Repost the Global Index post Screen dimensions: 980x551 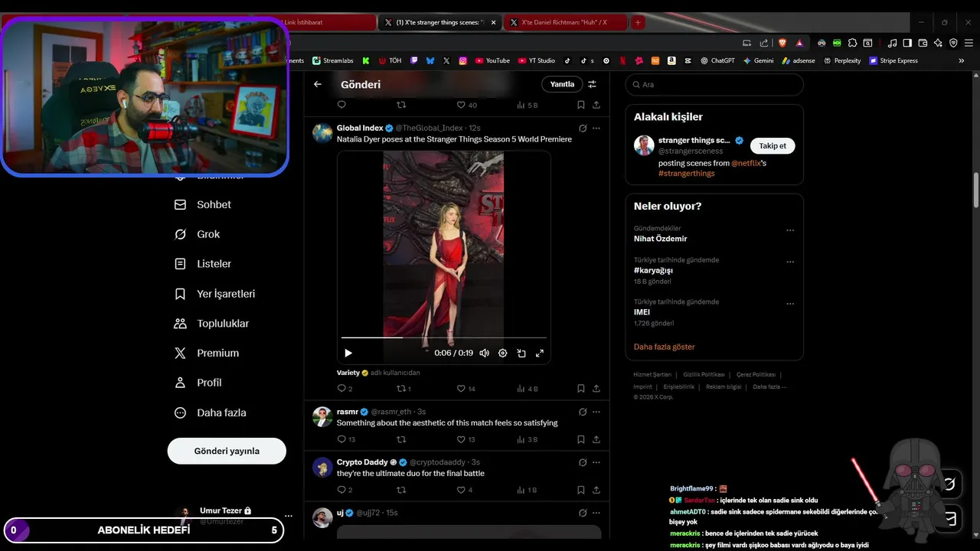click(401, 388)
